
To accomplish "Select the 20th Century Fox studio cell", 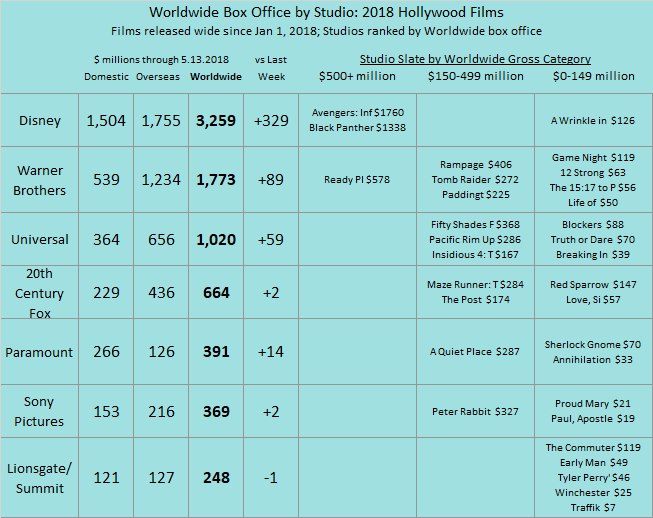I will tap(40, 293).
